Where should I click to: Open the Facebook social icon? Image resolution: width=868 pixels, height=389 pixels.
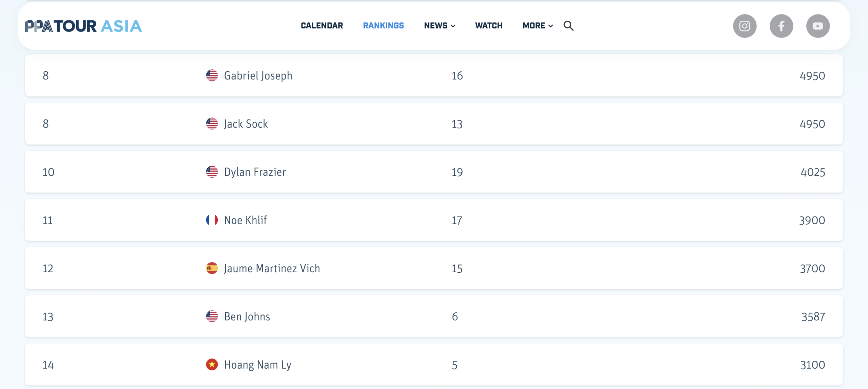pyautogui.click(x=781, y=26)
